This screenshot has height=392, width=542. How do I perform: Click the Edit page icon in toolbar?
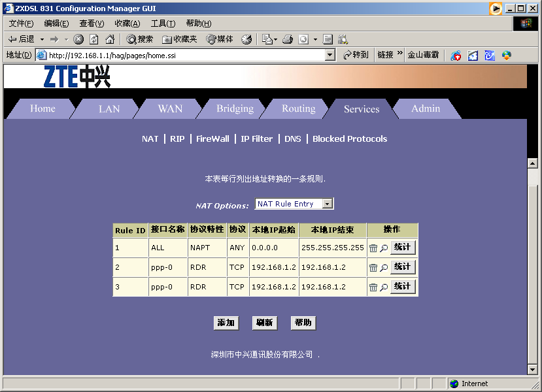pyautogui.click(x=303, y=39)
